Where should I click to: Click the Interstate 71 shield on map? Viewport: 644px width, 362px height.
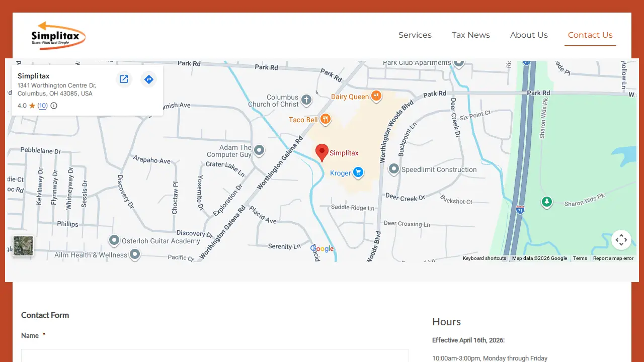(x=520, y=210)
